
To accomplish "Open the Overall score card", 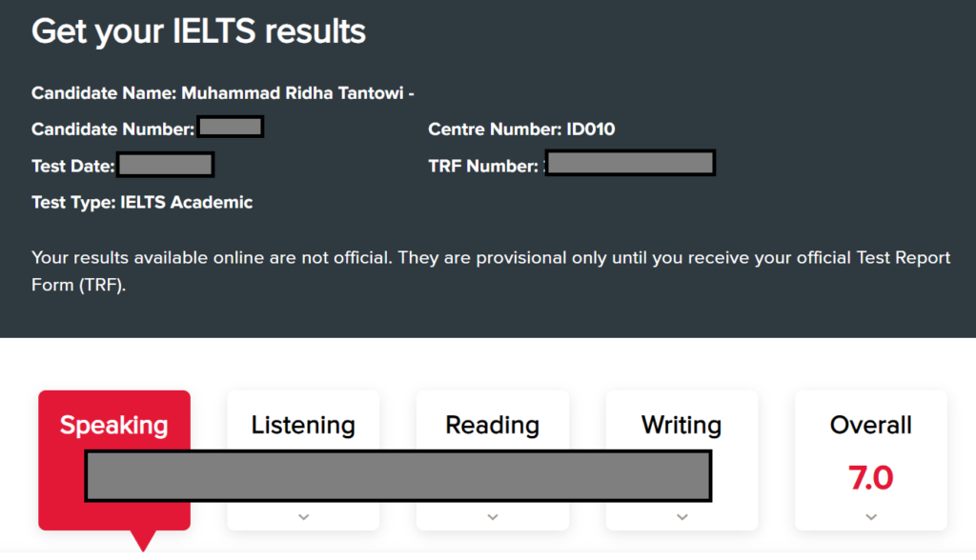I will (x=870, y=425).
